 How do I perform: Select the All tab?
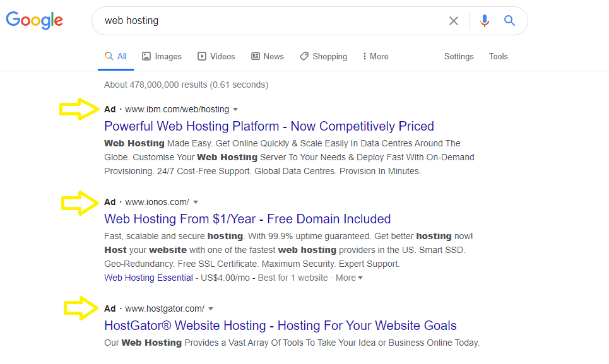115,56
